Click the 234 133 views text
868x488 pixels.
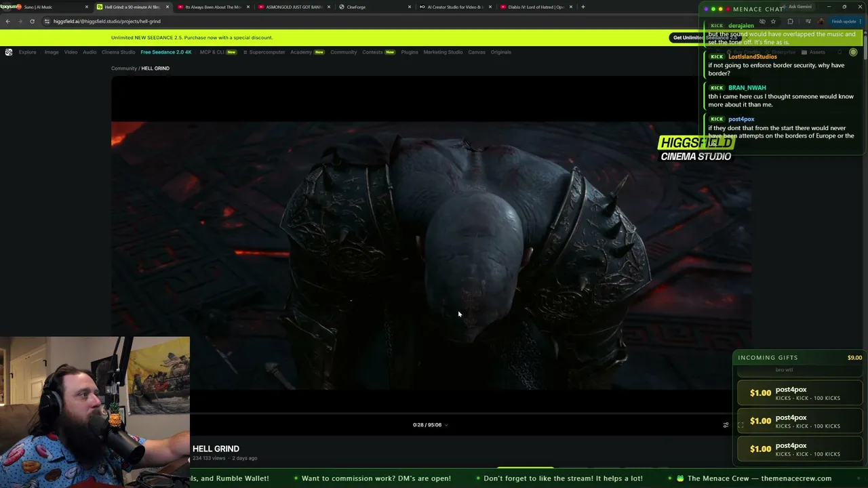click(x=209, y=458)
